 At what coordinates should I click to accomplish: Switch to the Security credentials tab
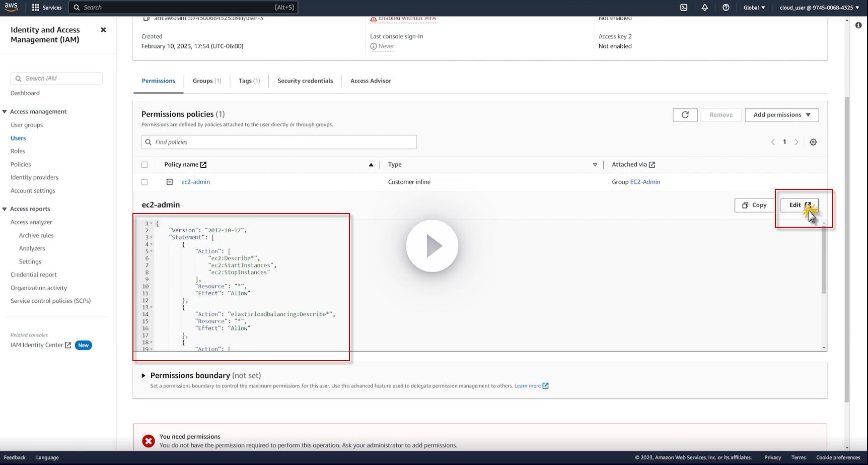[x=305, y=81]
